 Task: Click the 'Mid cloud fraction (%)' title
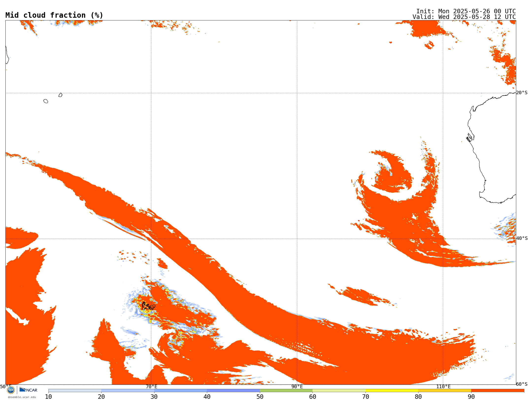[54, 15]
